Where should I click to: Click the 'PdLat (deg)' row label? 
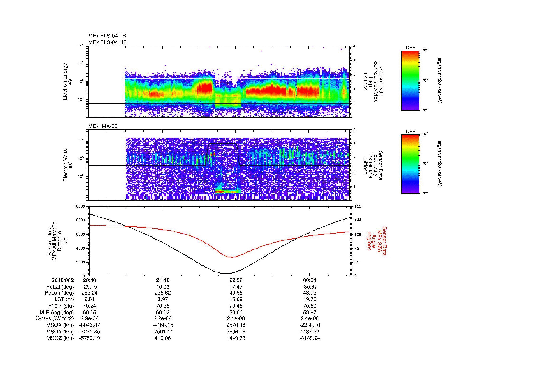tap(60, 287)
